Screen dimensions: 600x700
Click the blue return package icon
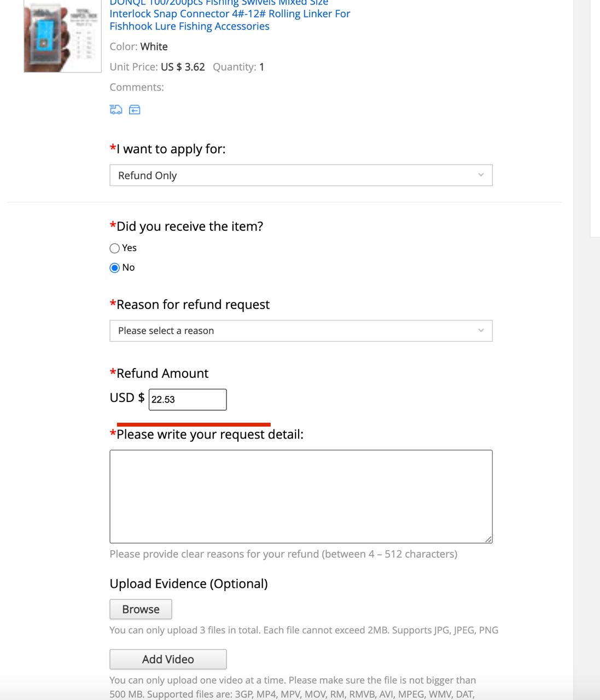135,110
